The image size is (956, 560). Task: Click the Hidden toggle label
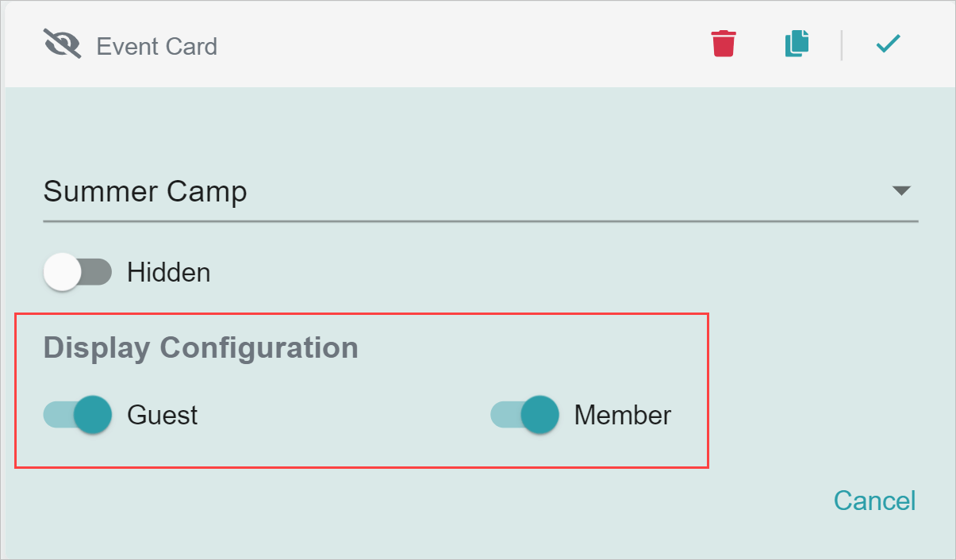[x=169, y=273]
